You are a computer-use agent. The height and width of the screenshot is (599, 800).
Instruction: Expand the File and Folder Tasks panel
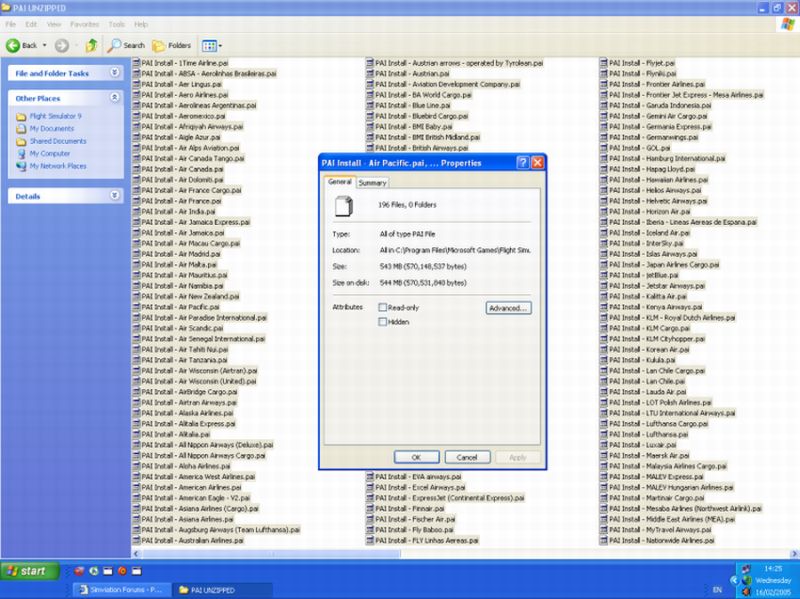(x=114, y=73)
